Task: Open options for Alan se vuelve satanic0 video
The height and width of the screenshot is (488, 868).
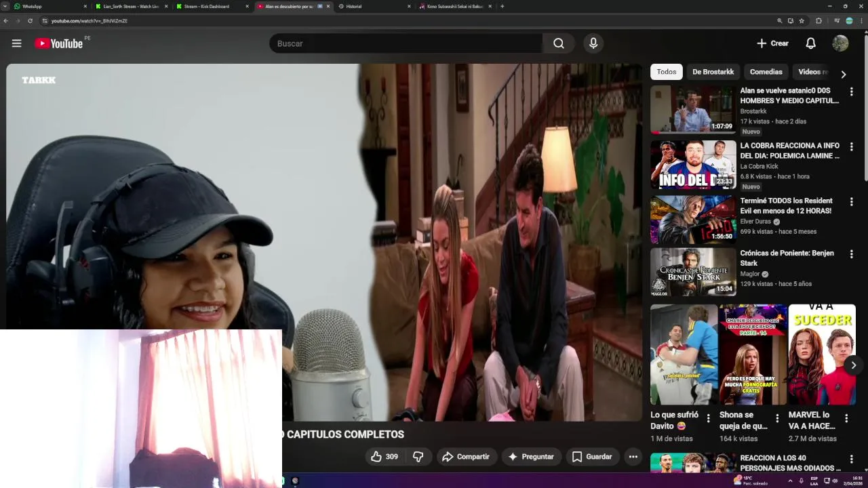Action: (851, 91)
